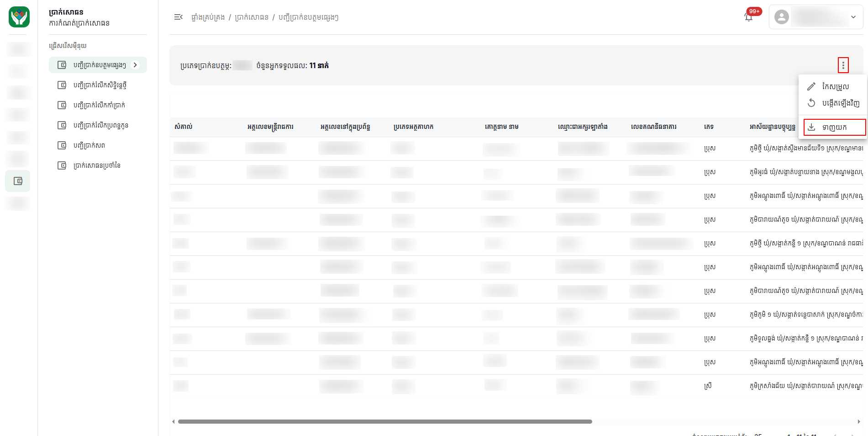Screen dimensions: 868x436
Task: Open the notifications bell with 99+ badge
Action: (749, 16)
